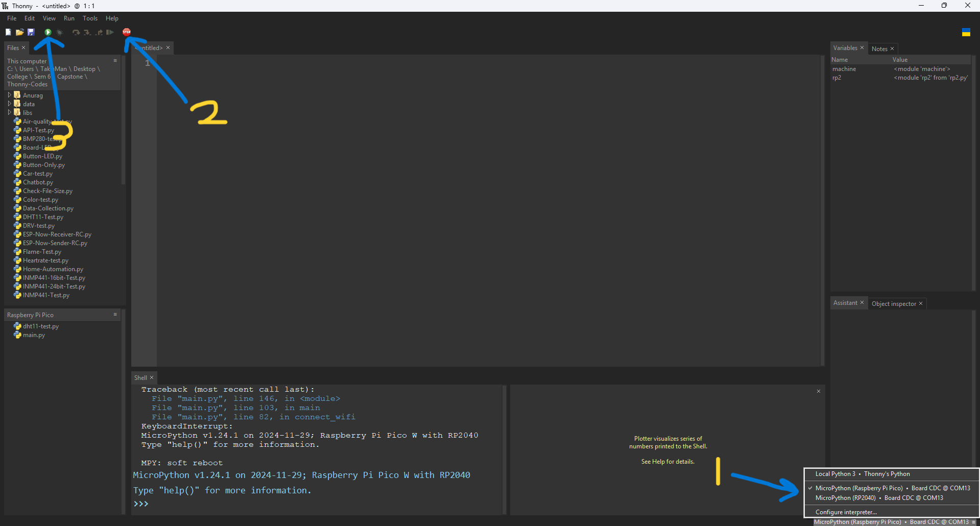Click the interpreter selector in the status bar
Screen dimensions: 980x526
pyautogui.click(x=895, y=522)
